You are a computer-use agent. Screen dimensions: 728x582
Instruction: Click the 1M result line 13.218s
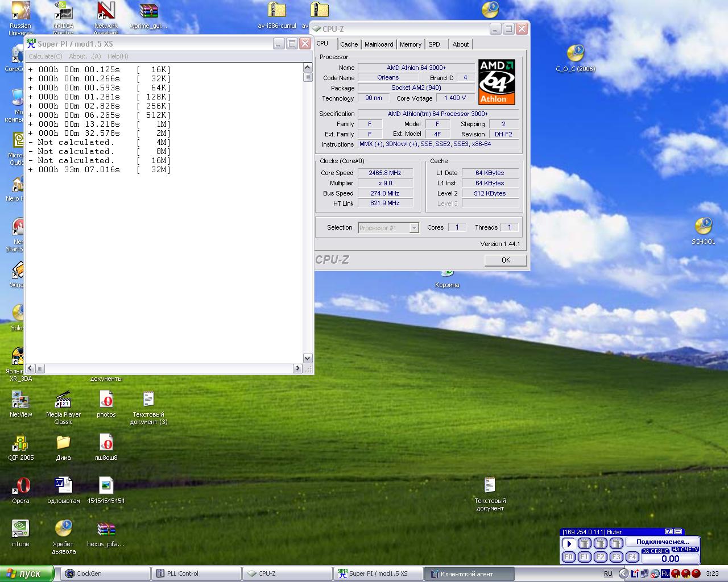[x=100, y=124]
